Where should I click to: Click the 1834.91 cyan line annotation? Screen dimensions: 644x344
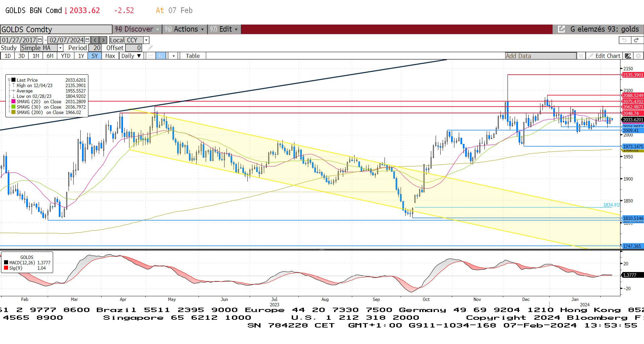(612, 205)
